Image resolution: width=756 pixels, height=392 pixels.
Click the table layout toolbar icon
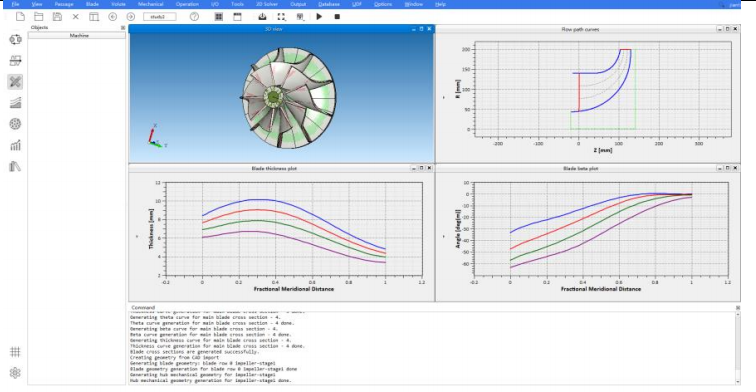(94, 16)
